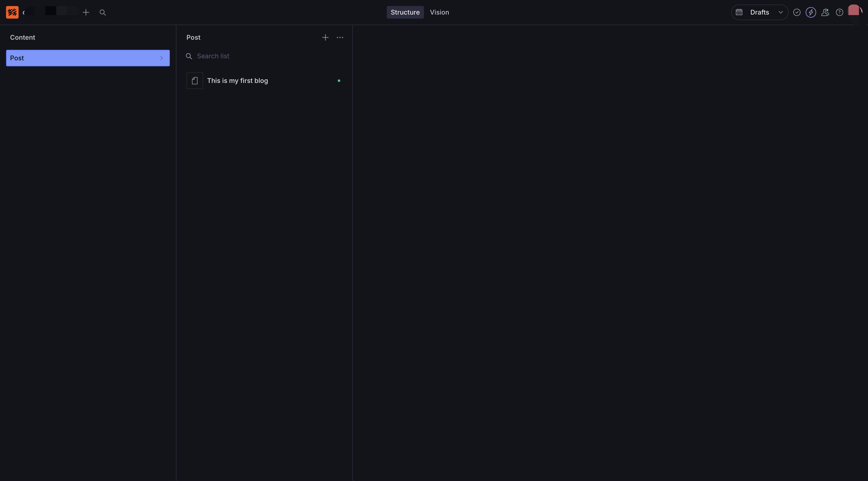Open the help question mark menu
The width and height of the screenshot is (868, 481).
tap(839, 13)
